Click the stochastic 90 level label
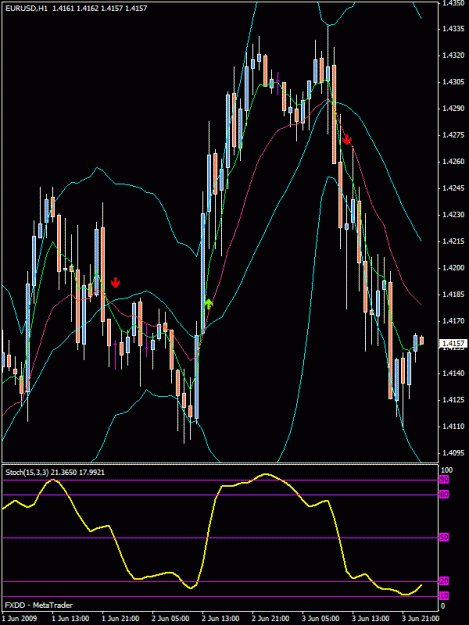This screenshot has height=625, width=469. tap(444, 480)
